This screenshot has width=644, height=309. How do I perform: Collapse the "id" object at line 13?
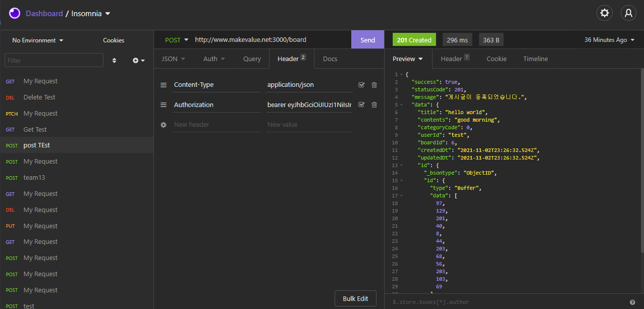[x=401, y=165]
